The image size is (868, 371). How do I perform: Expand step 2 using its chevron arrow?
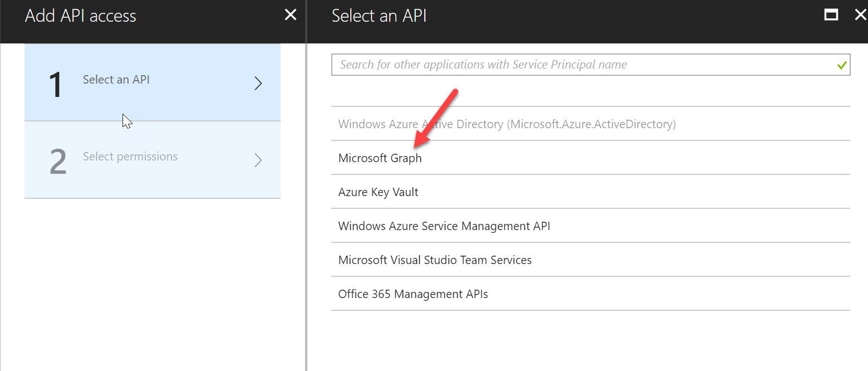258,160
